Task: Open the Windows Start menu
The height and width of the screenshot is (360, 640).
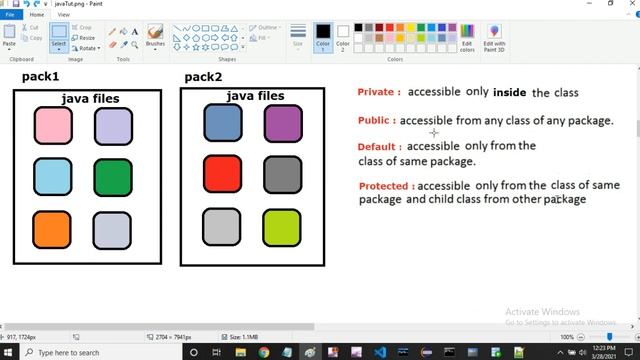Action: pos(8,352)
